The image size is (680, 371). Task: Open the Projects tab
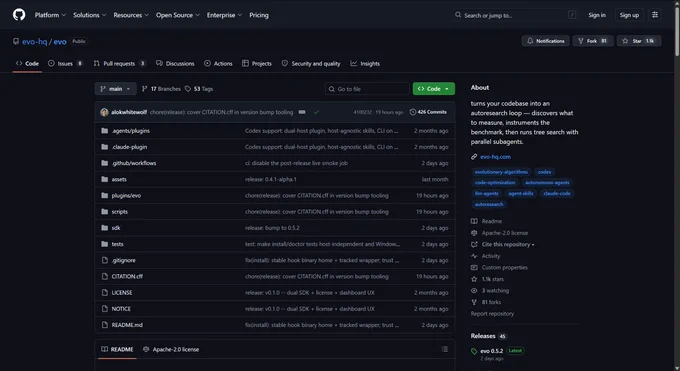[257, 63]
